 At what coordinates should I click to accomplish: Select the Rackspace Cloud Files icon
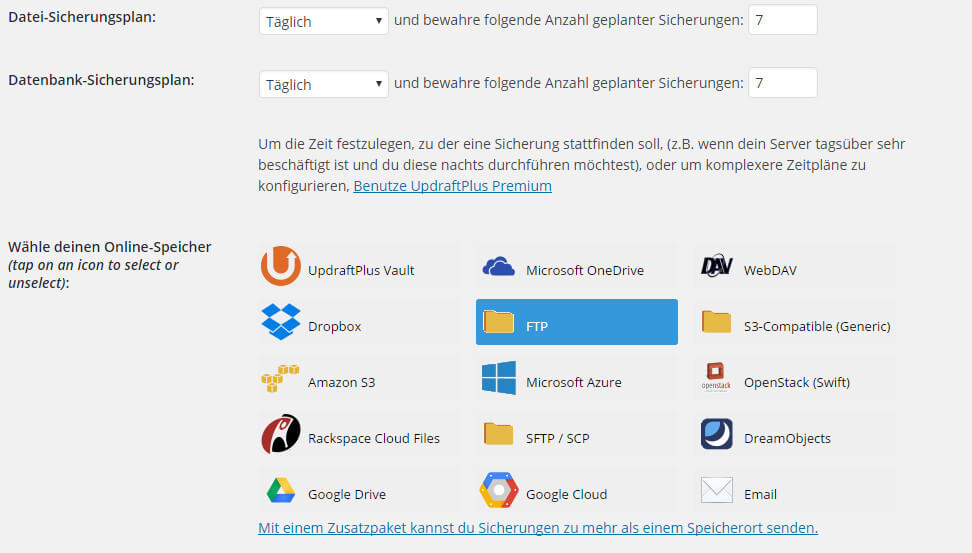tap(281, 434)
